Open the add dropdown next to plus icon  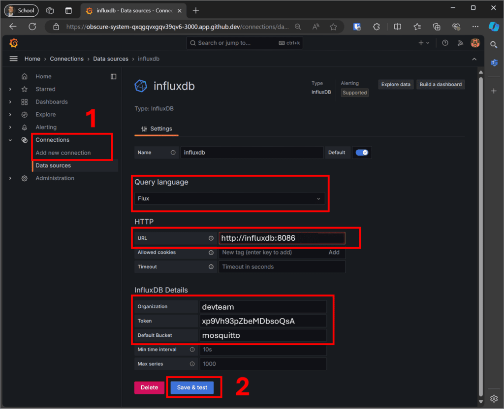point(427,43)
